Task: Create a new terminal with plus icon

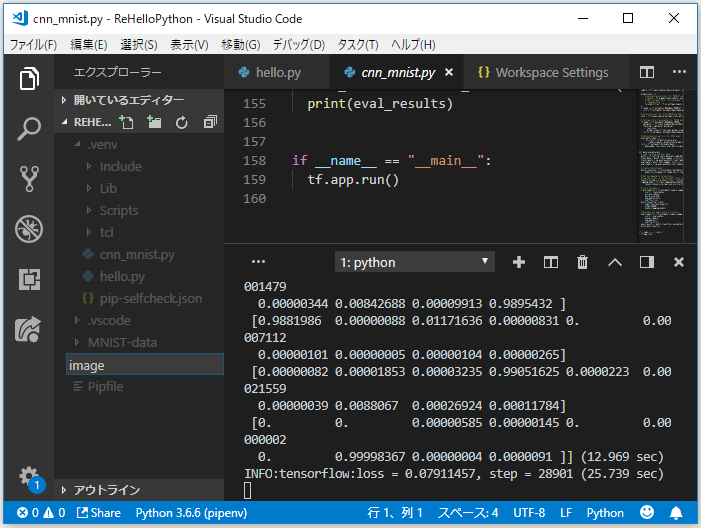Action: point(519,262)
